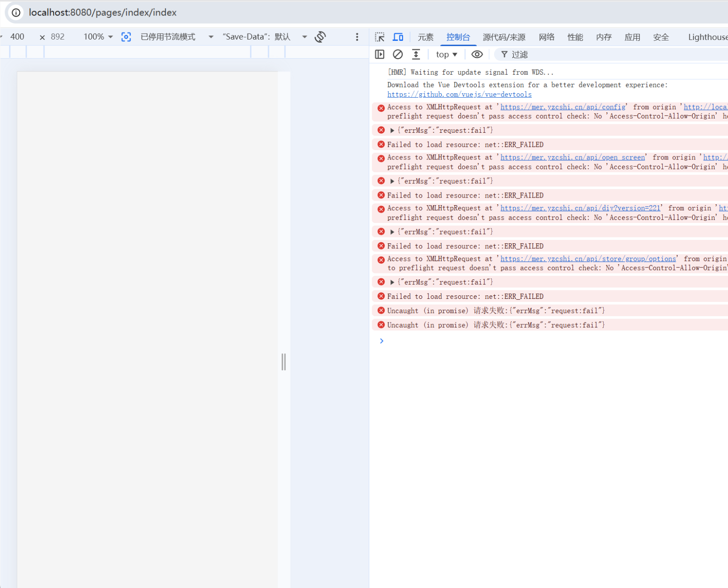Screen dimensions: 728x588
Task: Open the api/store/group/options link
Action: pyautogui.click(x=588, y=258)
